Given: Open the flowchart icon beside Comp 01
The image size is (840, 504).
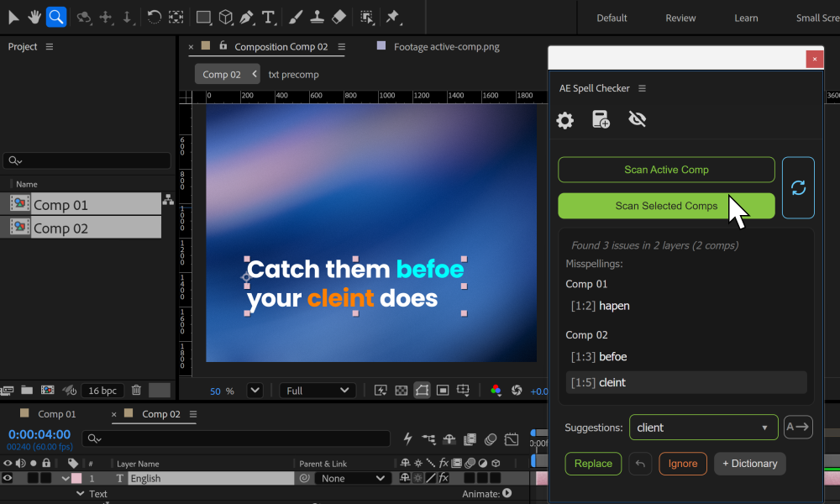Looking at the screenshot, I should click(x=168, y=200).
